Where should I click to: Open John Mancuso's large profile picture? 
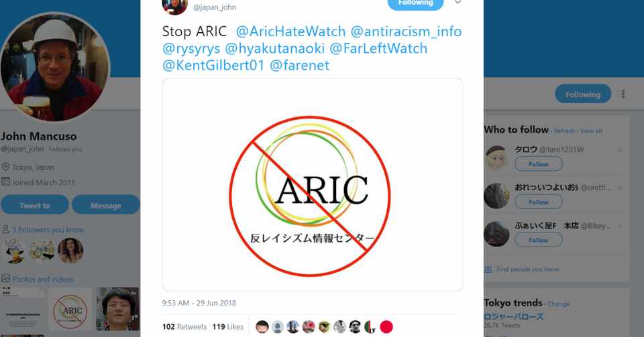[x=55, y=67]
